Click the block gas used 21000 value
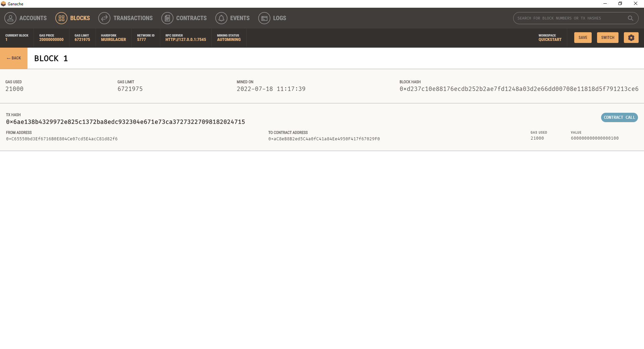The height and width of the screenshot is (349, 644). pos(14,89)
